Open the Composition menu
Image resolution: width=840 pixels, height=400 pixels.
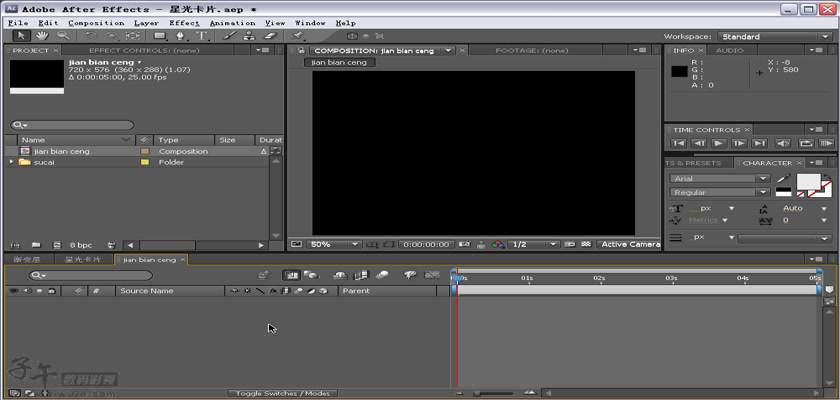96,23
